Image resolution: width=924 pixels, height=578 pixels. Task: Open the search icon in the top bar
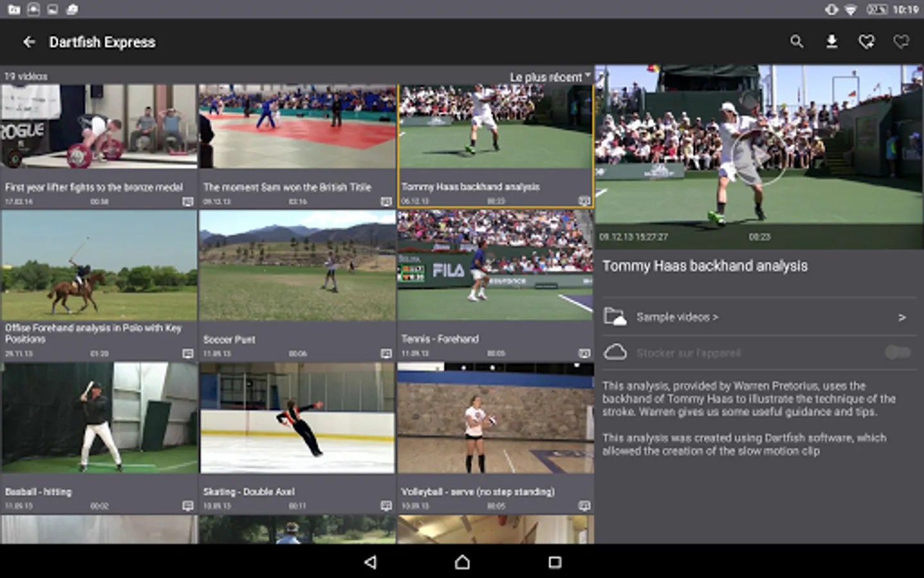tap(796, 42)
